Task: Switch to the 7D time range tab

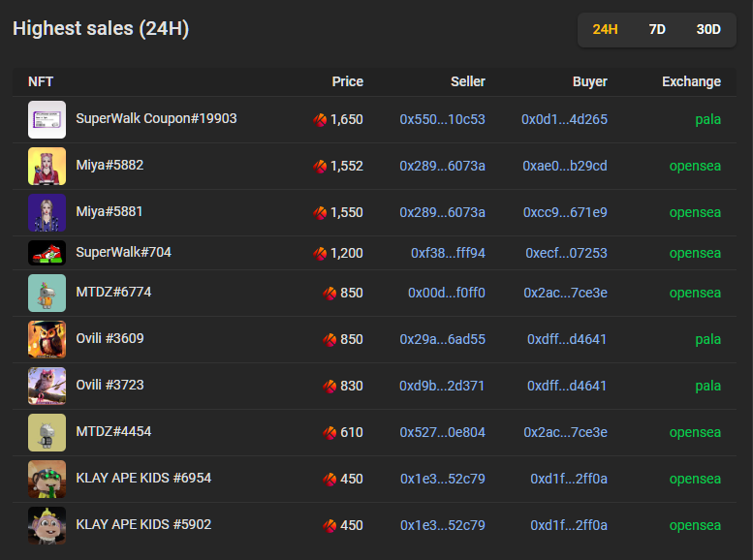Action: pos(657,29)
